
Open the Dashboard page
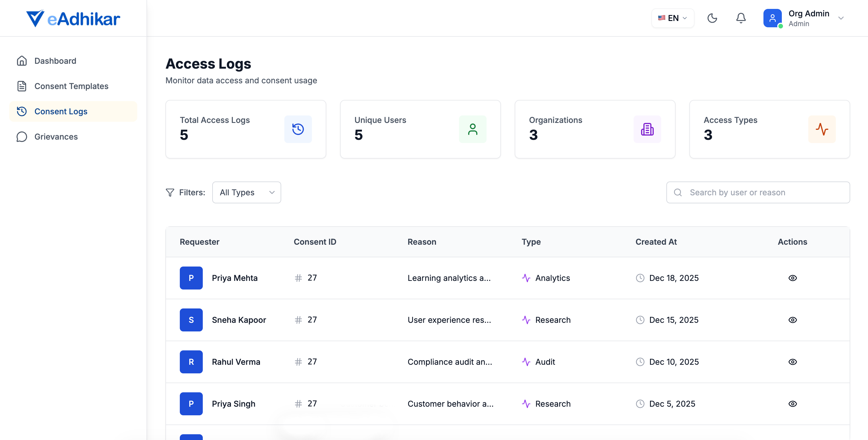(x=55, y=61)
